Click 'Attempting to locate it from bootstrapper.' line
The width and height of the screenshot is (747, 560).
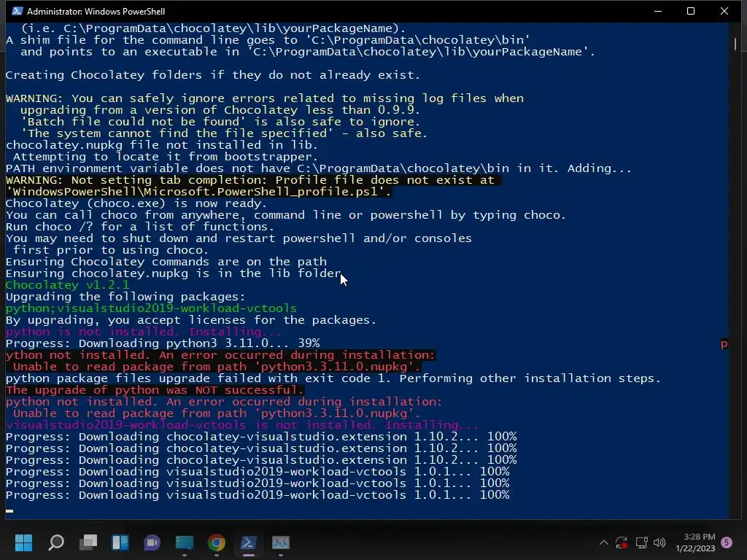click(x=166, y=157)
